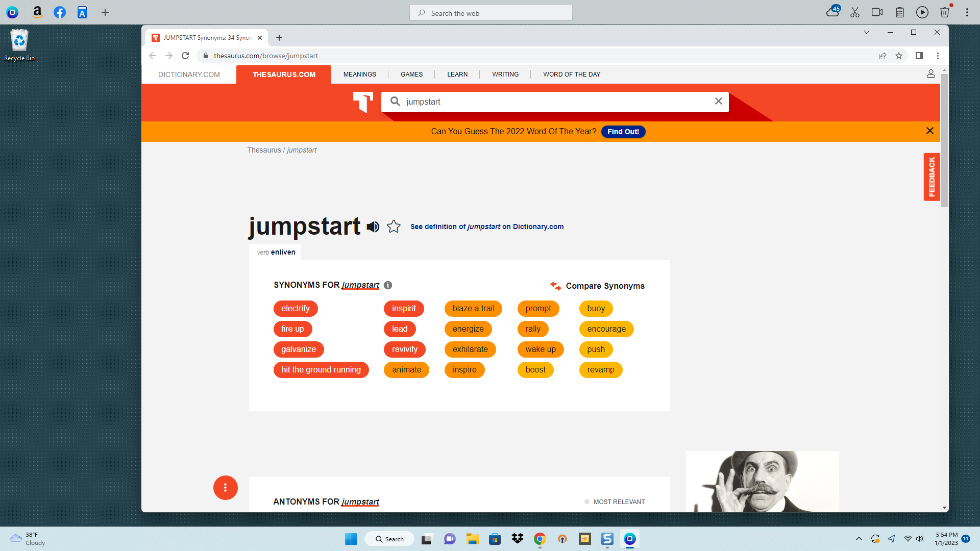Screen dimensions: 980x551
Task: Click the search magnifier in the search bar
Action: [395, 101]
